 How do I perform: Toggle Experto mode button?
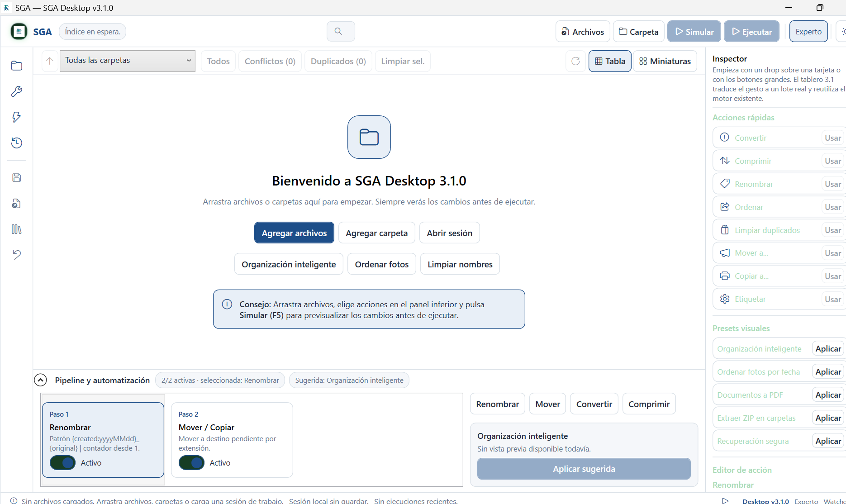point(808,31)
